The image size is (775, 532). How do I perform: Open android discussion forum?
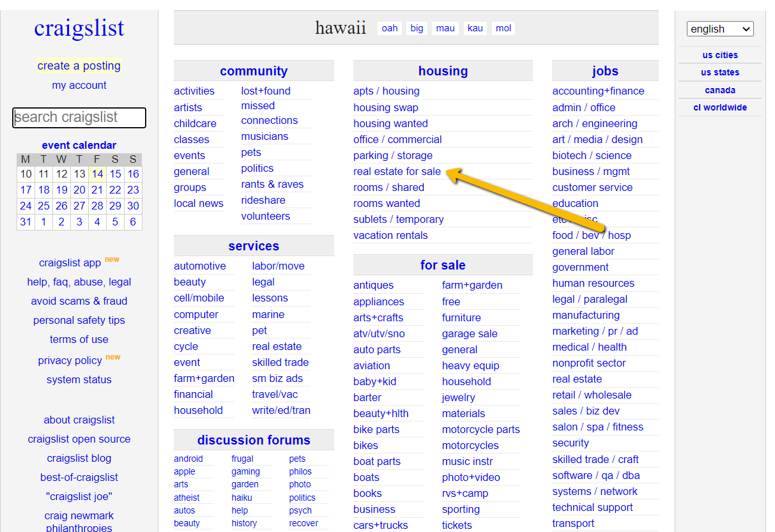click(188, 459)
